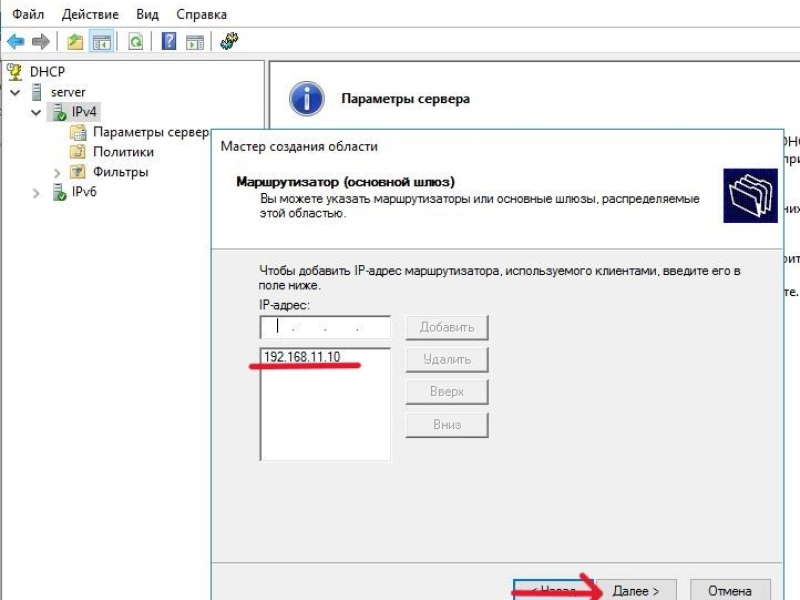Click the Вверх button
Image resolution: width=800 pixels, height=600 pixels.
(x=447, y=392)
